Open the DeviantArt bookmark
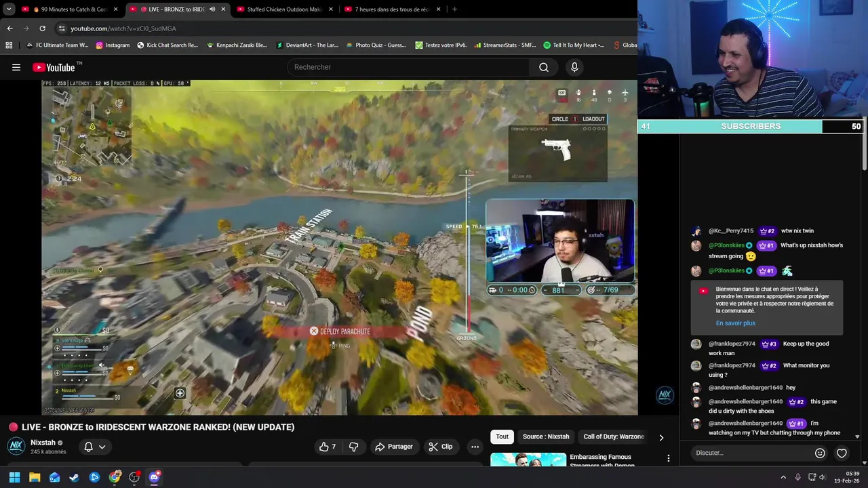868x488 pixels. point(307,45)
